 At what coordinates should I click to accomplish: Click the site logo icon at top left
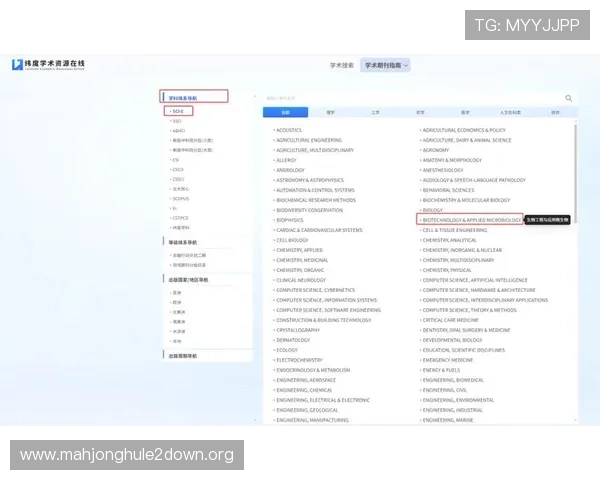pyautogui.click(x=17, y=65)
